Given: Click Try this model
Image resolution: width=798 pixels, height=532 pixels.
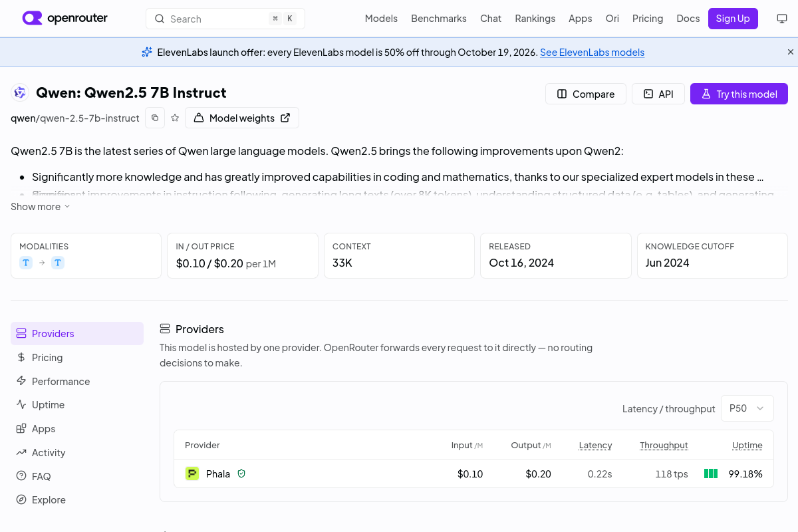Looking at the screenshot, I should point(739,94).
